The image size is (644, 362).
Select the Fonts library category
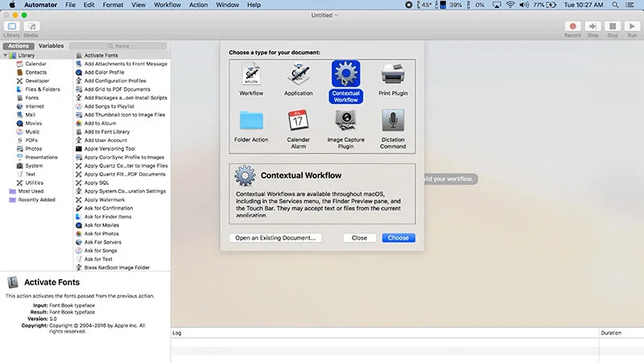31,97
